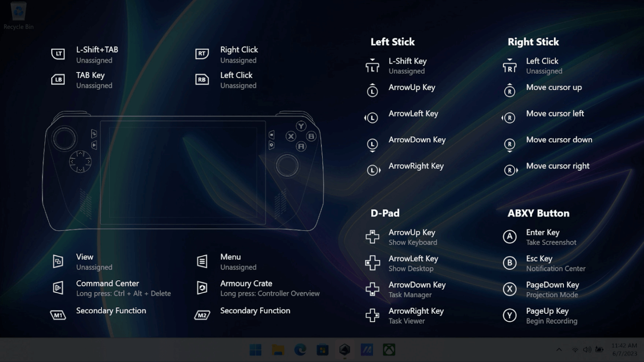Expand the hidden icons chevron in system tray

559,349
